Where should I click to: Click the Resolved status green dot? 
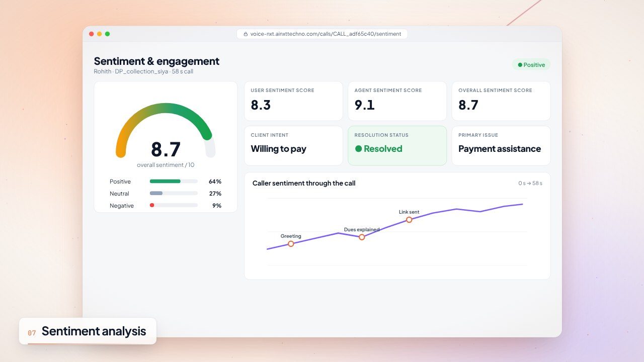click(359, 149)
